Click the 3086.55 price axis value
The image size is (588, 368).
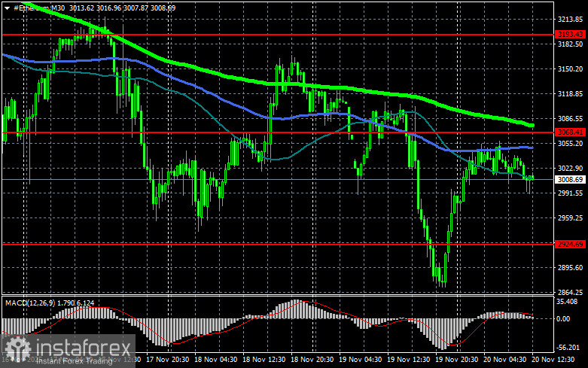tap(570, 118)
